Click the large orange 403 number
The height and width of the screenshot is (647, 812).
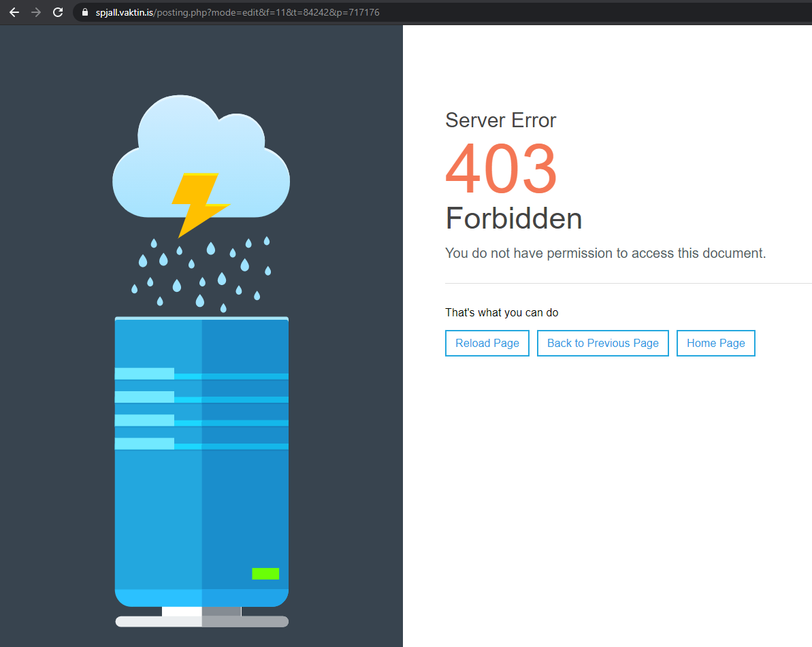coord(502,169)
